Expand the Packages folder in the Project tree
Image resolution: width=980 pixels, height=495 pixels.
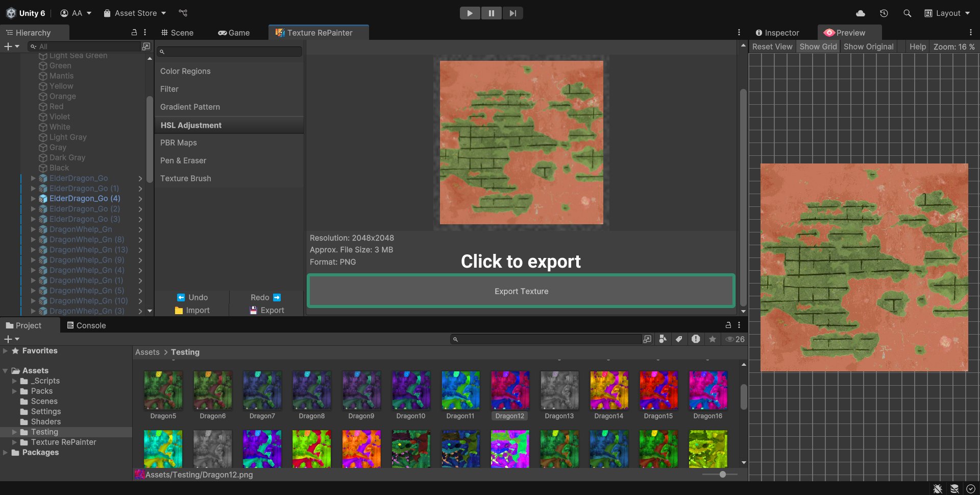click(6, 453)
